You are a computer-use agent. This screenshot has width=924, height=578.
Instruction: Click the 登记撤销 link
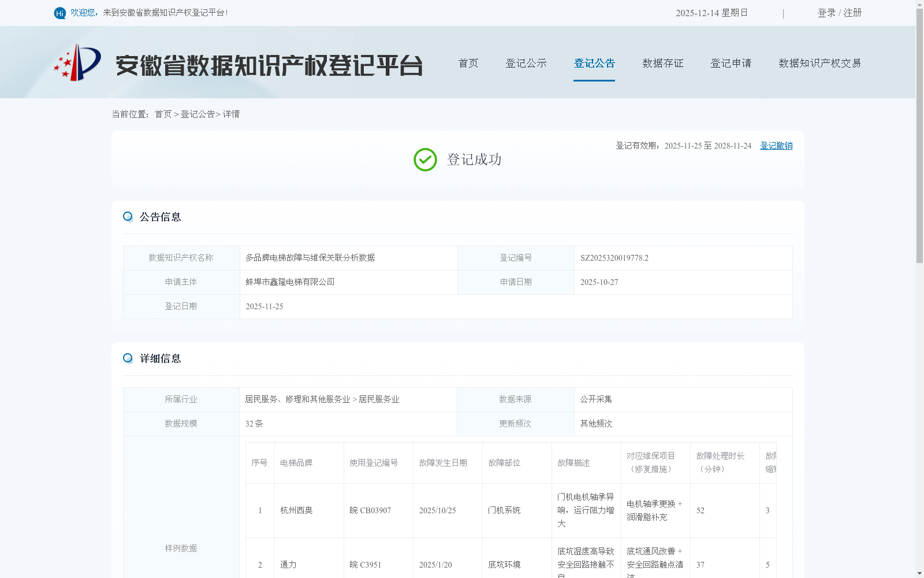[x=776, y=146]
